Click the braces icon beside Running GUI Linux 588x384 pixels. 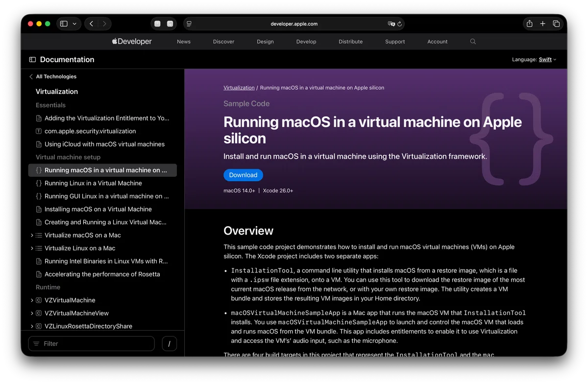[x=39, y=196]
